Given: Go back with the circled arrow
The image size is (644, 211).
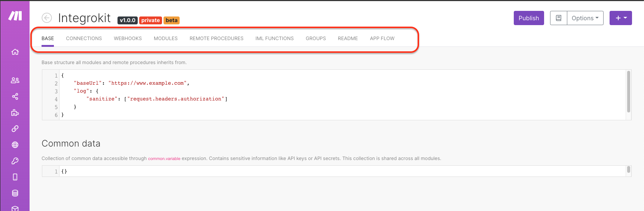Looking at the screenshot, I should 47,18.
